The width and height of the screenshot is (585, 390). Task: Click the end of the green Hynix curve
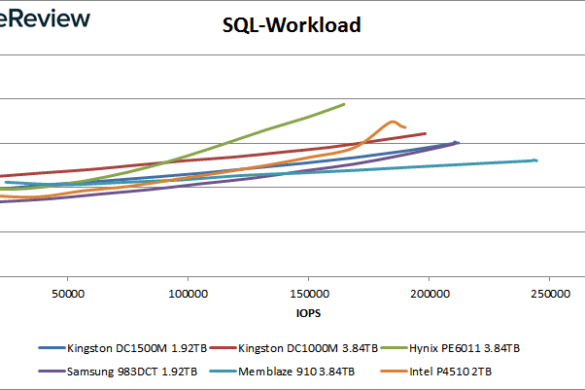[x=344, y=104]
